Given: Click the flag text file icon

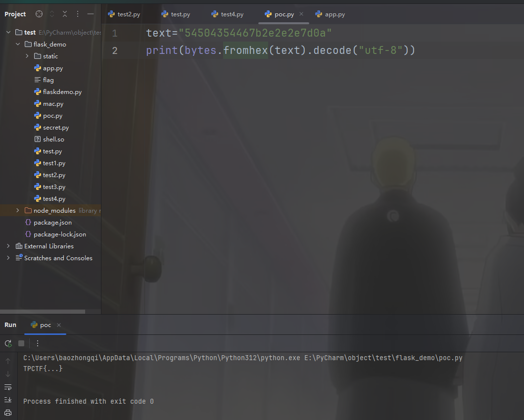Looking at the screenshot, I should click(x=38, y=80).
